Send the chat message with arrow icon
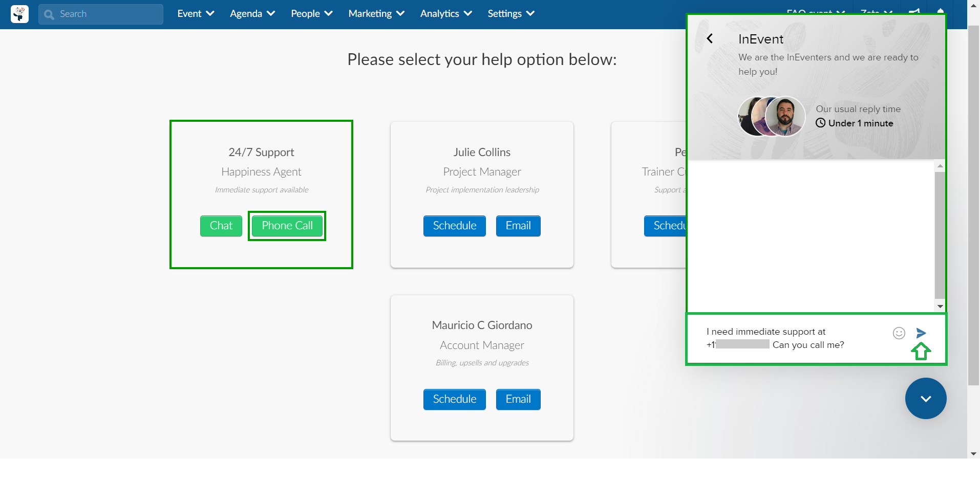 pyautogui.click(x=921, y=333)
